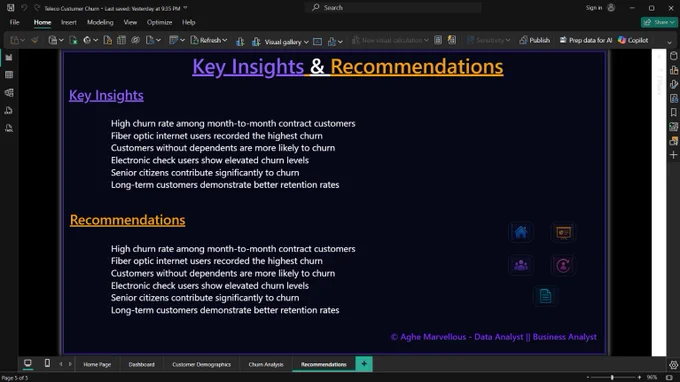The width and height of the screenshot is (680, 382).
Task: Open the File menu
Action: click(x=14, y=22)
